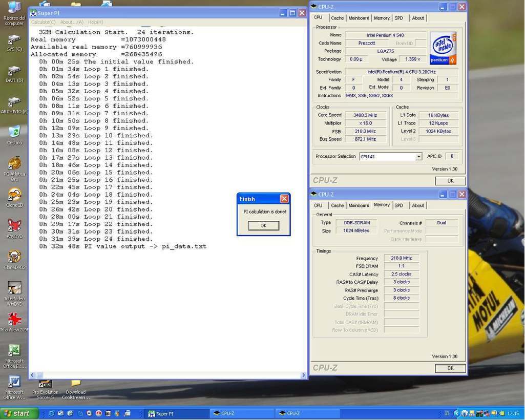Click Super PI scrollbar left arrow
This screenshot has width=525, height=420.
pyautogui.click(x=32, y=375)
